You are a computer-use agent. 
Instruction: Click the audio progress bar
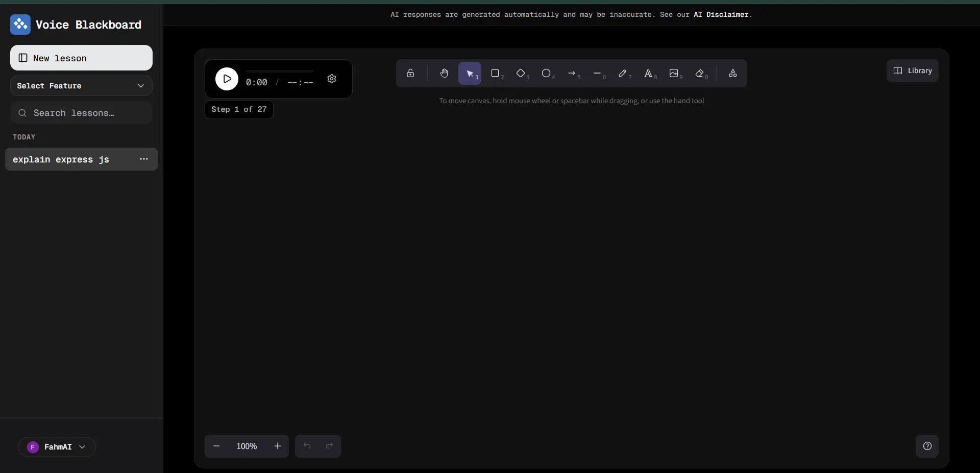[x=280, y=72]
